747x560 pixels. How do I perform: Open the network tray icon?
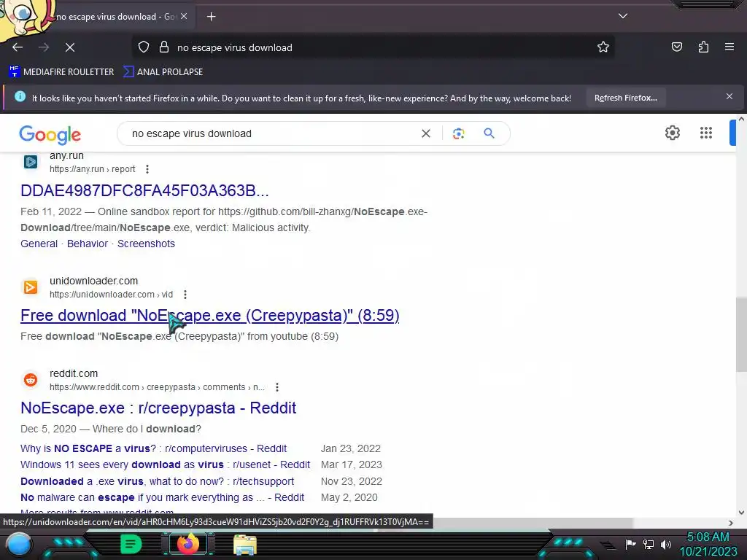tap(649, 544)
